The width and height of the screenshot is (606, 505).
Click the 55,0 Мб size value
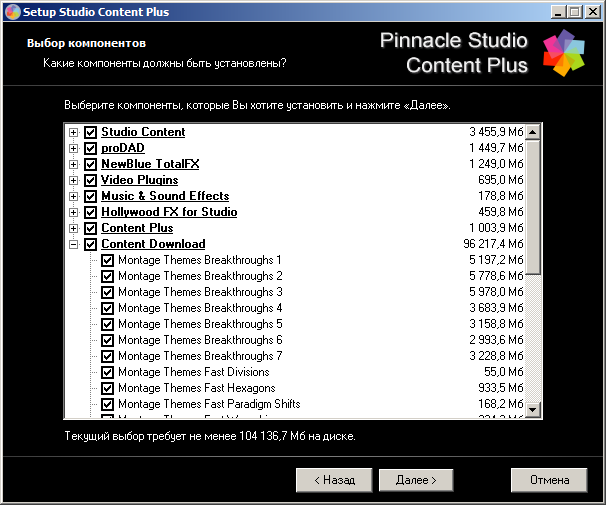point(504,372)
